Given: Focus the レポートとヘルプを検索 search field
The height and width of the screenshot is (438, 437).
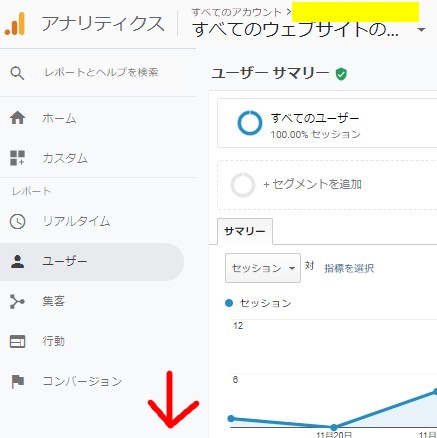Looking at the screenshot, I should click(101, 72).
